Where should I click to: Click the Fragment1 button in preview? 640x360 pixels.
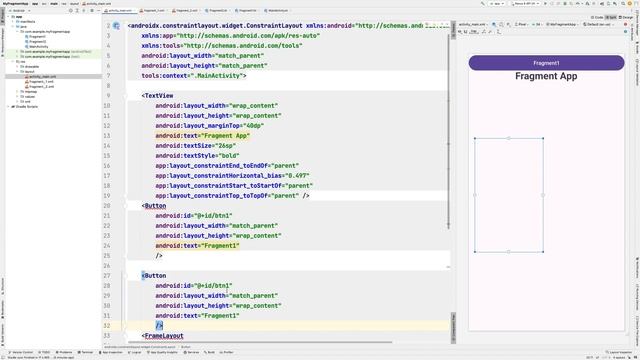tap(546, 63)
